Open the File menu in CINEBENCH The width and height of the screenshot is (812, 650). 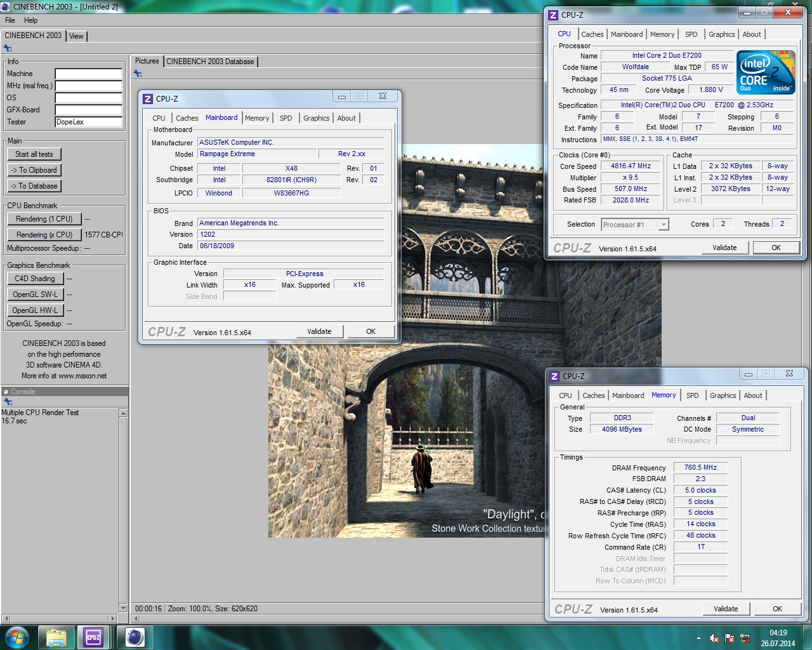tap(10, 20)
